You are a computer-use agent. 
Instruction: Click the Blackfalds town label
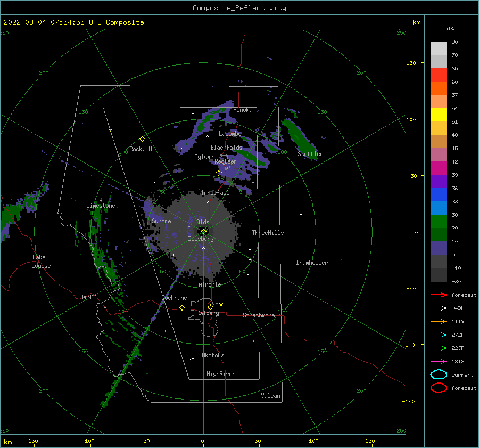coord(226,148)
